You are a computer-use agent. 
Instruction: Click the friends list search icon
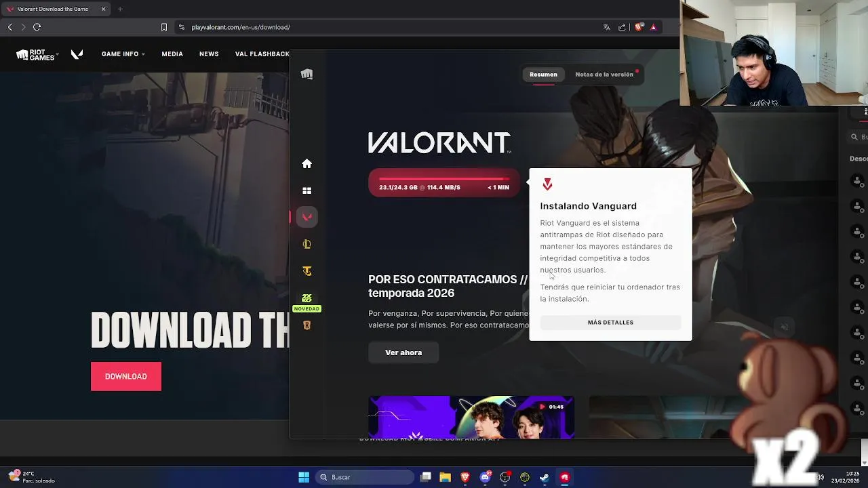[x=854, y=137]
